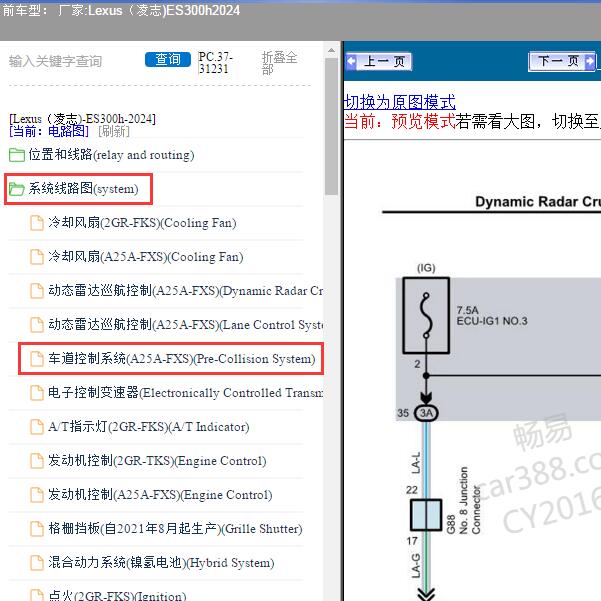
Task: Open 电子控制变速器 Electronically Controlled Transmission
Action: tap(186, 392)
